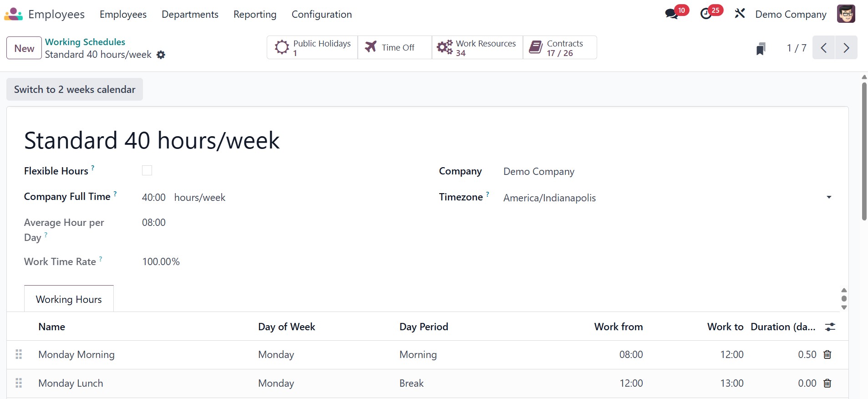The width and height of the screenshot is (868, 399).
Task: Go to the next record arrow
Action: 846,48
